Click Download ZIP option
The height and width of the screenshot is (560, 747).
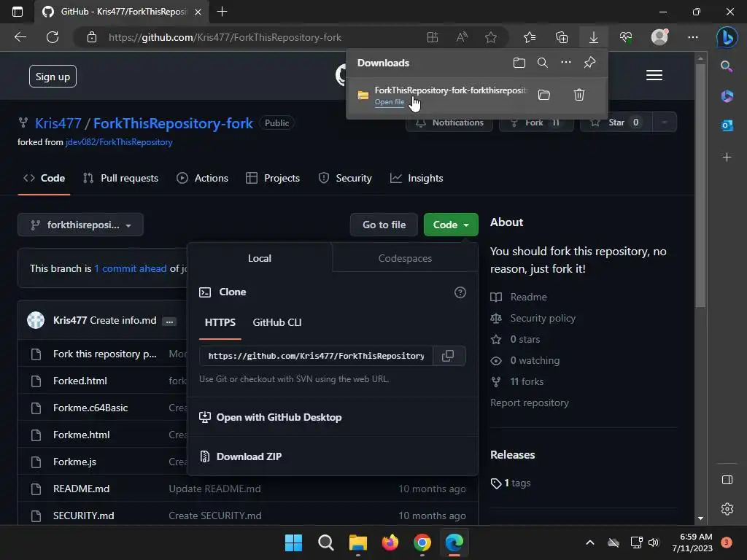(x=249, y=456)
